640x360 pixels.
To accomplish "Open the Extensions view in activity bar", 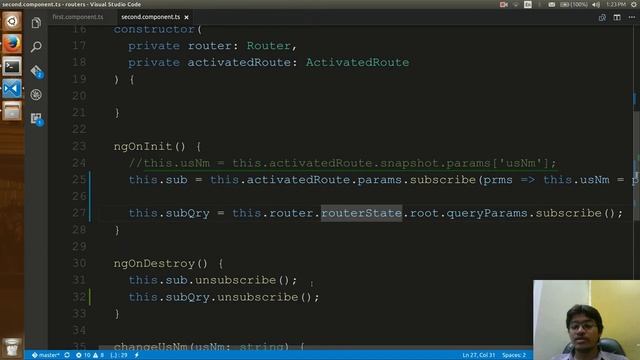I will coord(37,119).
